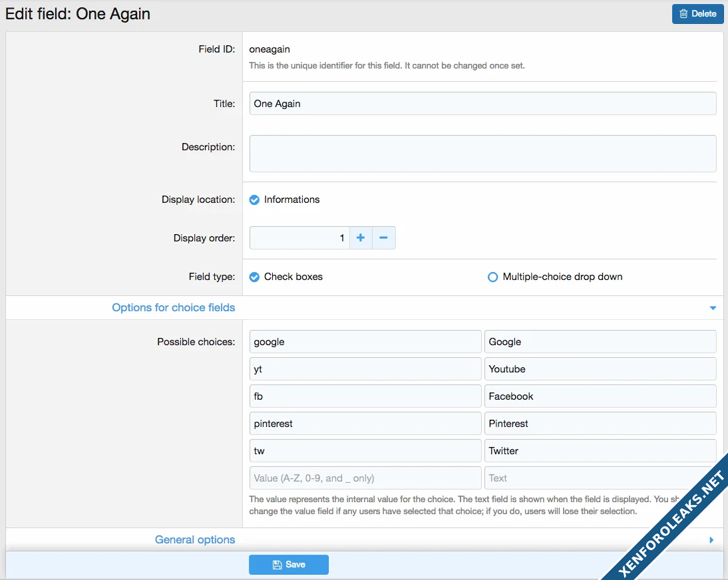This screenshot has height=580, width=728.
Task: Click the Options for choice fields header
Action: 174,307
